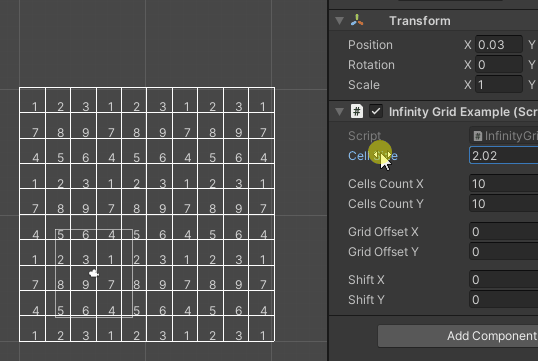Disable the Infinity Grid Example component checkbox
The height and width of the screenshot is (361, 538).
point(376,112)
